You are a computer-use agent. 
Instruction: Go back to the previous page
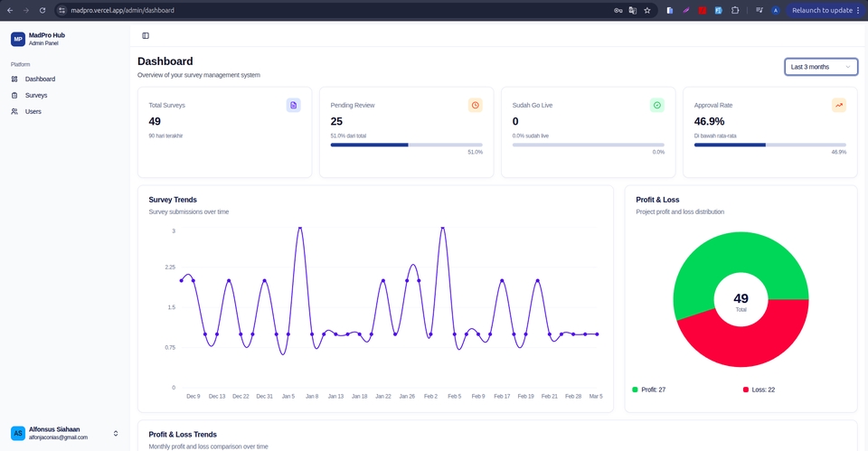point(9,10)
